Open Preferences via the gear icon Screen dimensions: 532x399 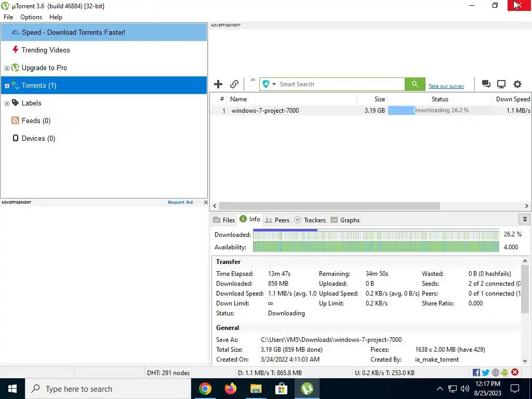click(517, 84)
